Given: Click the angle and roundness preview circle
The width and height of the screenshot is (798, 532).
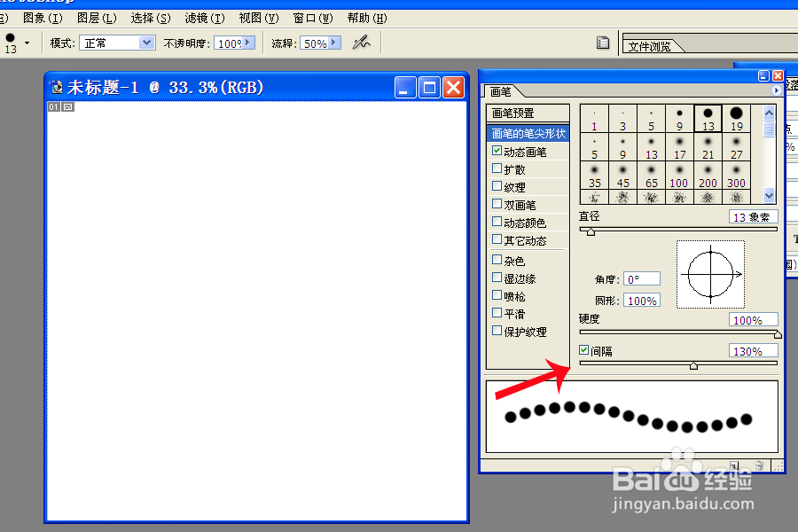Looking at the screenshot, I should [x=710, y=274].
